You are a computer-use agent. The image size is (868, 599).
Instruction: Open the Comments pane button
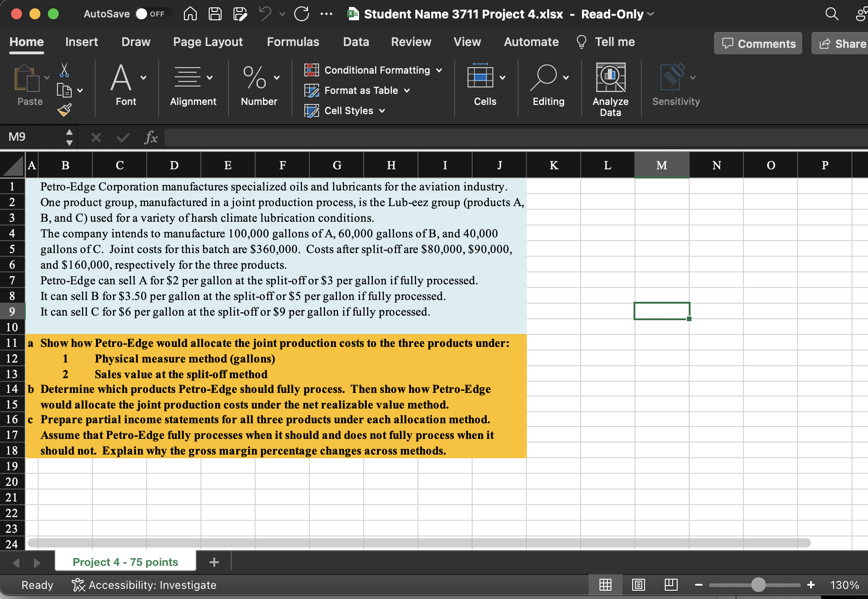[x=758, y=43]
